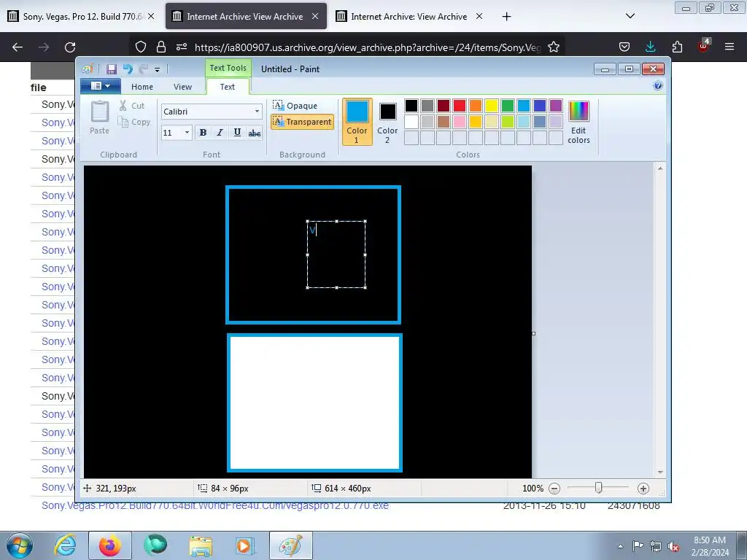Select the Color 2 button
Viewport: 747px width, 560px height.
pos(387,122)
